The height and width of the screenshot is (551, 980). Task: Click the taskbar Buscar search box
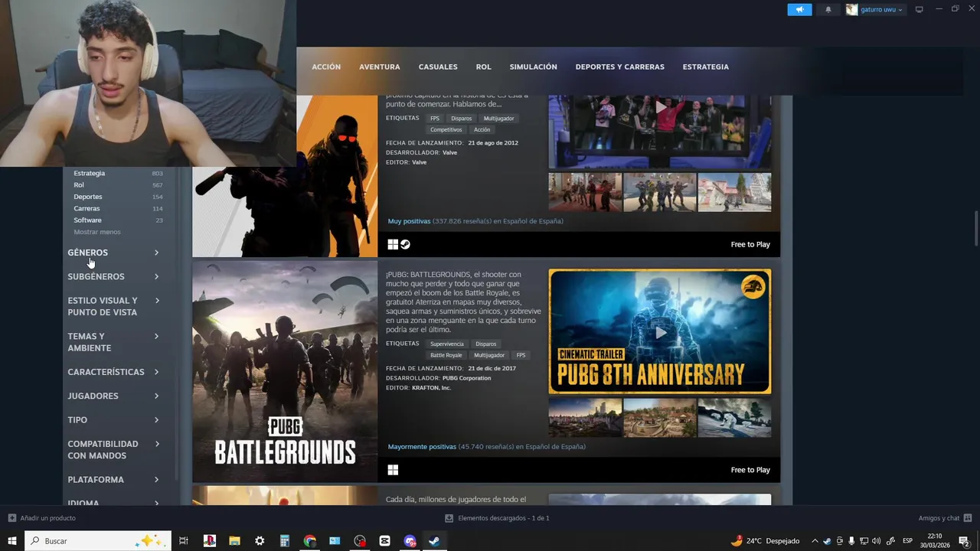[97, 541]
